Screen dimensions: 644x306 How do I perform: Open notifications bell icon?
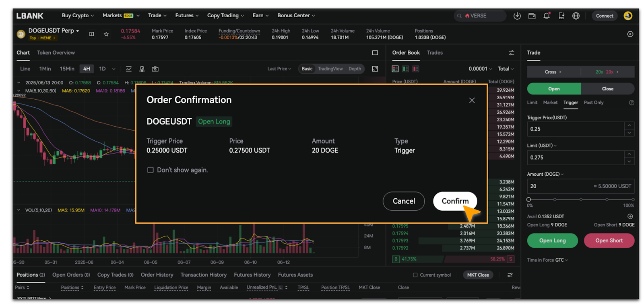point(546,16)
